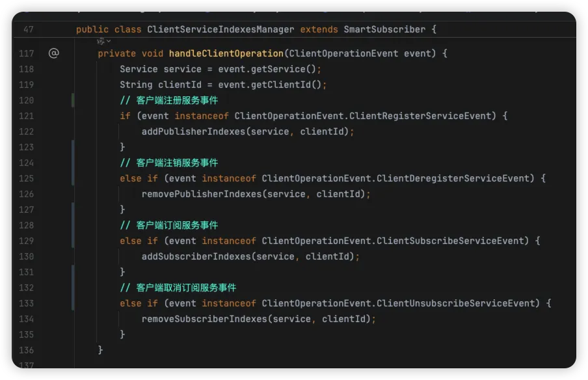Click the green change marker beside line 120

73,100
